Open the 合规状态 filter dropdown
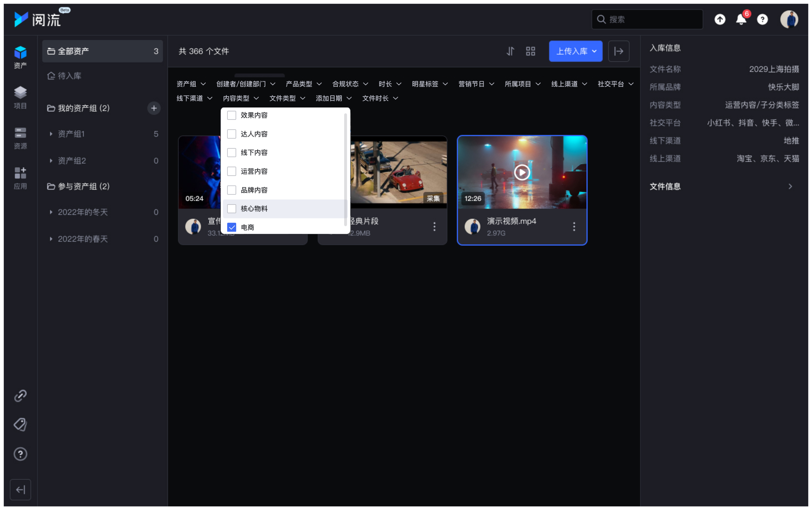The image size is (812, 510). point(350,84)
